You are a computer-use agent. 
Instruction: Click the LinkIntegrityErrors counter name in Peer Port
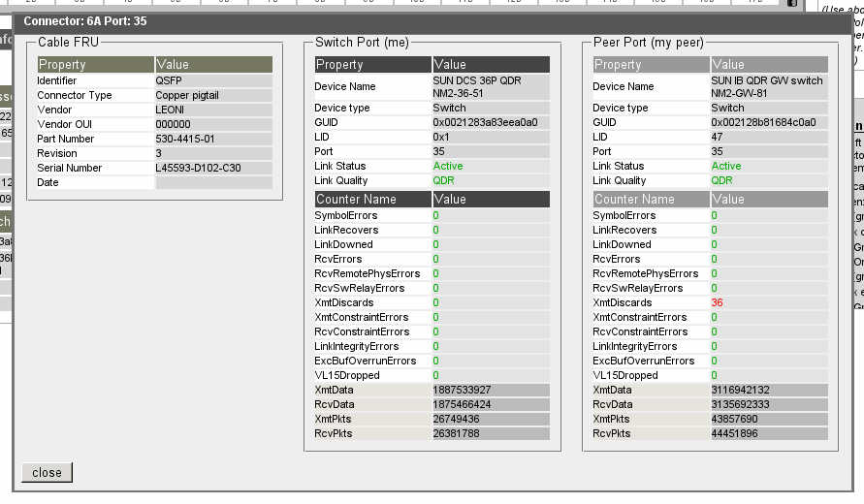635,346
